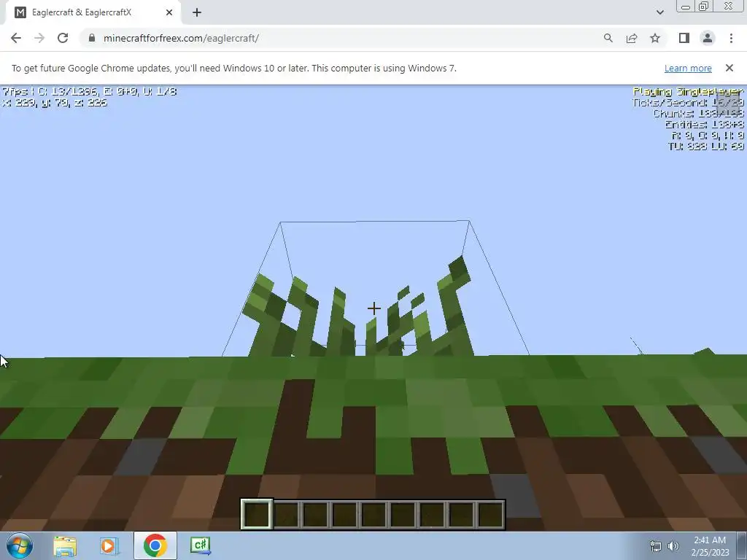Toggle the browser side panel
747x560 pixels.
684,38
